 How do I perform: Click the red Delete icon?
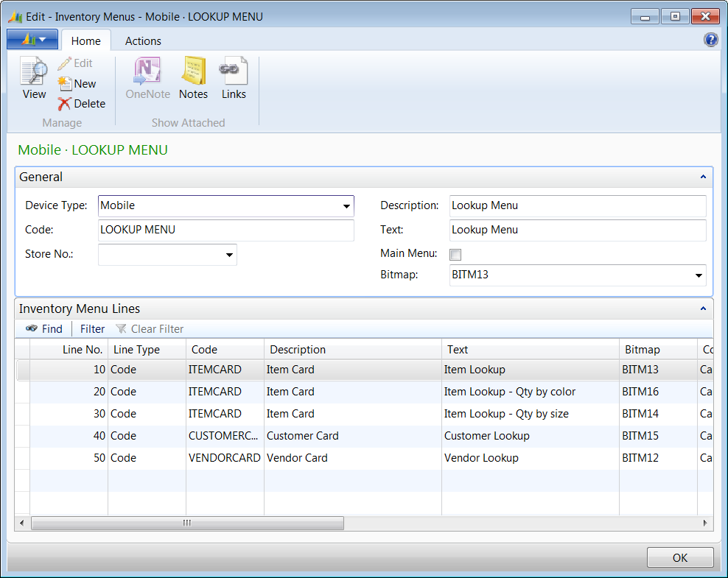[x=66, y=104]
